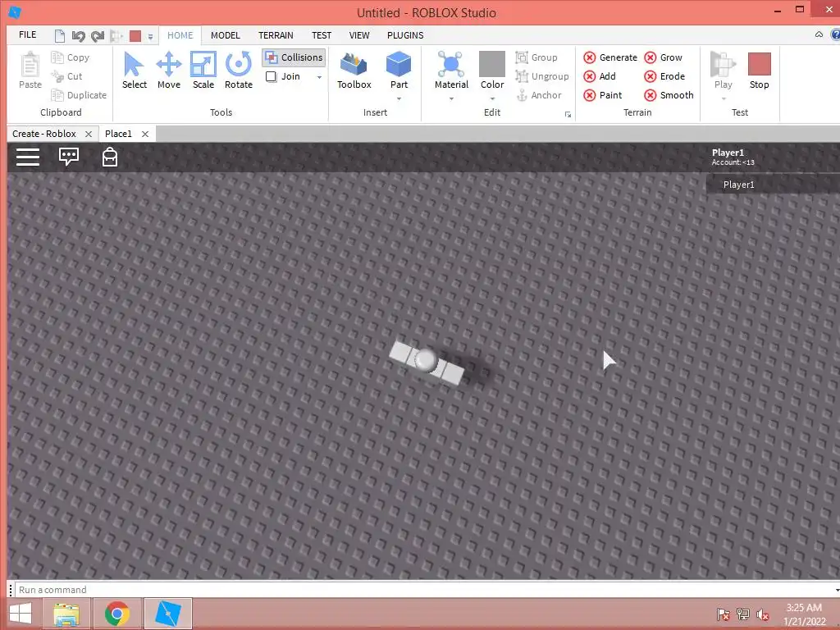Collapse the ribbon with the caret icon
Viewport: 840px width, 630px height.
pos(819,34)
